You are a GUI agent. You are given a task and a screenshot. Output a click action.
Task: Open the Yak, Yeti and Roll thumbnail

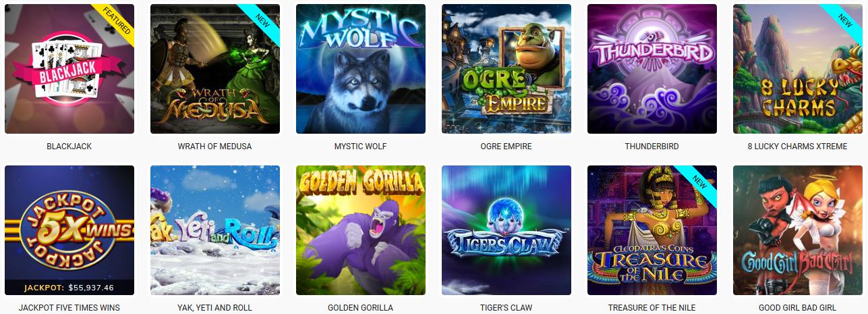215,230
